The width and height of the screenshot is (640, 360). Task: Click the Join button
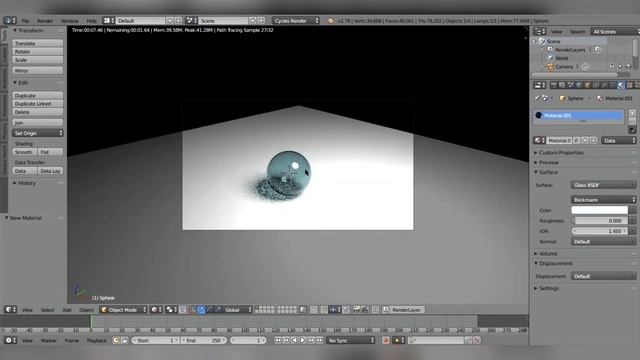point(38,123)
